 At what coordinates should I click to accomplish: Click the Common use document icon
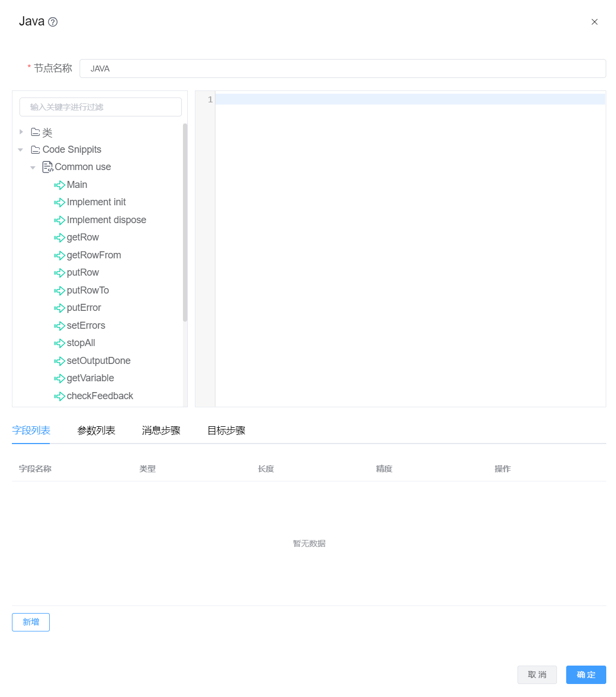click(x=48, y=167)
